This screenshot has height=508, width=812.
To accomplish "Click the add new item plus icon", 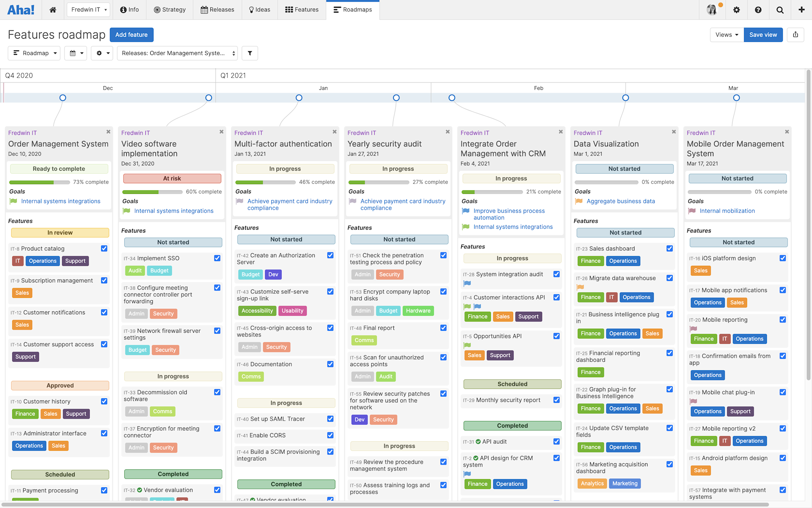I will [801, 9].
